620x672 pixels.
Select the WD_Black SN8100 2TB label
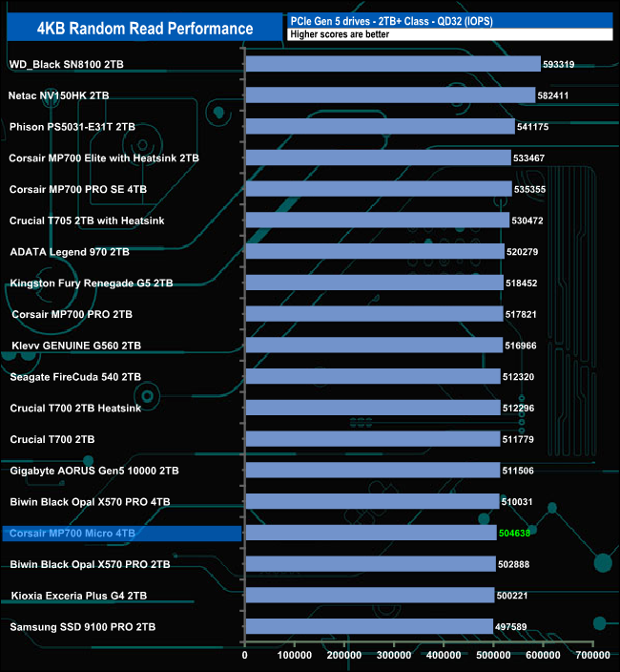(x=67, y=64)
